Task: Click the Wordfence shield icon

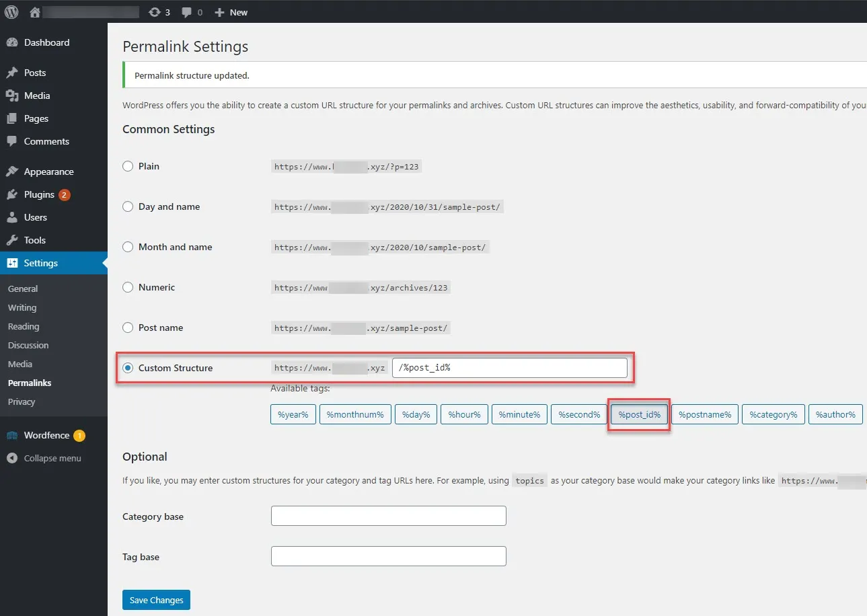Action: [12, 435]
